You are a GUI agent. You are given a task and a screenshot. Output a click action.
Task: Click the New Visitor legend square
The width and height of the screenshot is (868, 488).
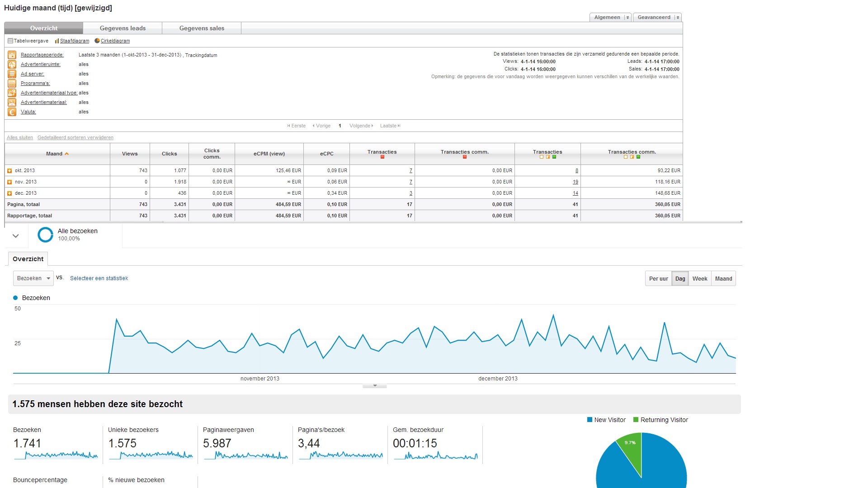click(x=590, y=420)
